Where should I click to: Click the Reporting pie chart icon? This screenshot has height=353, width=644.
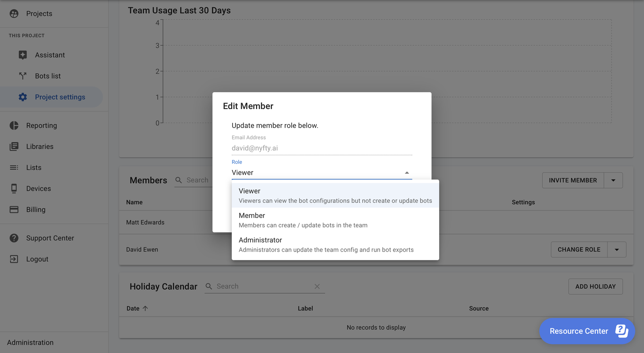coord(14,126)
